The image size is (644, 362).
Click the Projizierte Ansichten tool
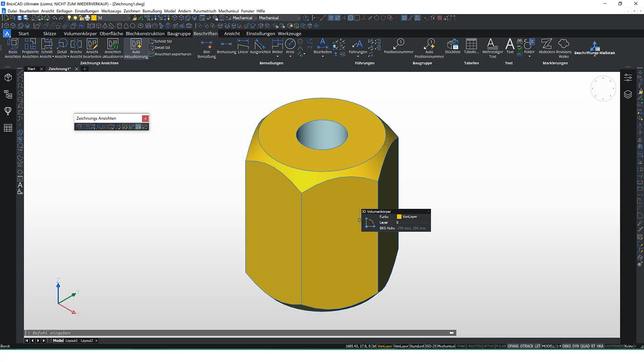30,48
